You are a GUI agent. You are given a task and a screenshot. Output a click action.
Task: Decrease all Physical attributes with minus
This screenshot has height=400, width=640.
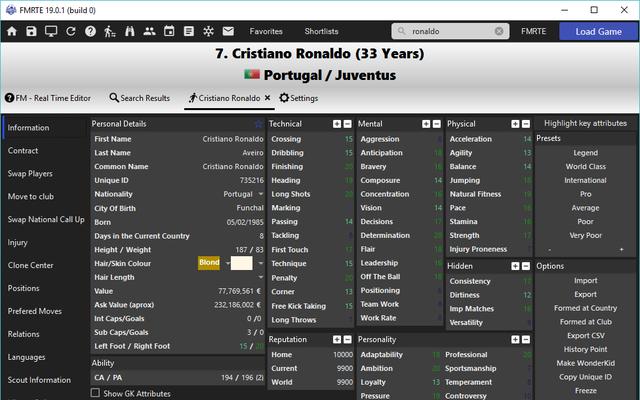526,124
